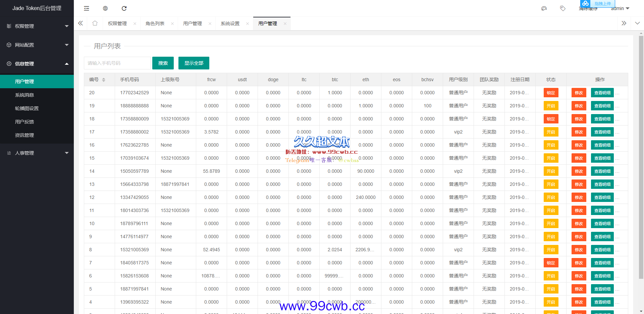Click the 手机号码 column header

click(129, 80)
